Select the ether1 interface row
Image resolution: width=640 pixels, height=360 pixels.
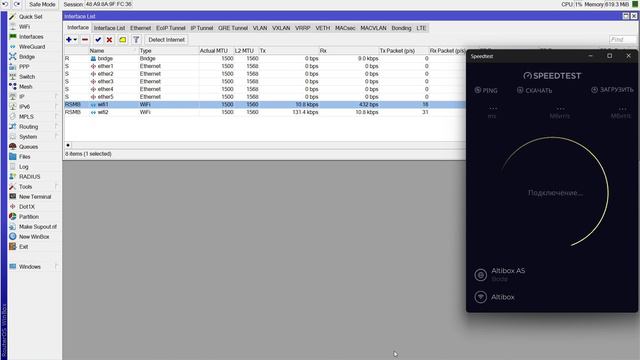coord(264,66)
